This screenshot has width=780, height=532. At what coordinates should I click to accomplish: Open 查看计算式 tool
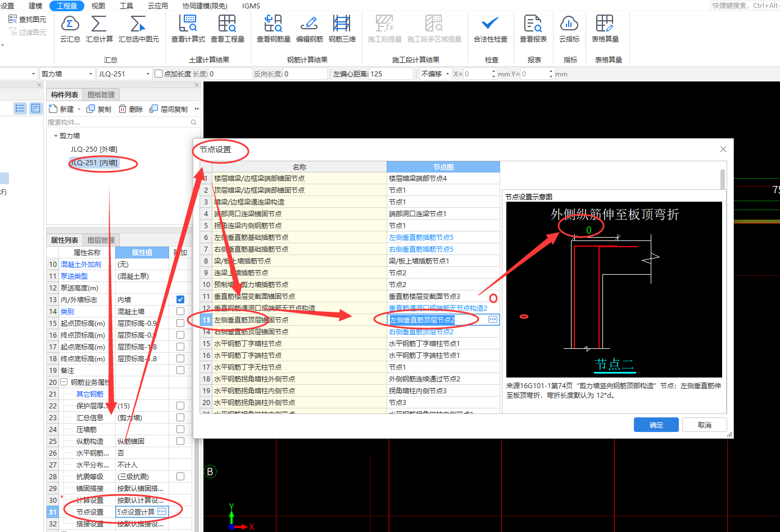pyautogui.click(x=188, y=29)
